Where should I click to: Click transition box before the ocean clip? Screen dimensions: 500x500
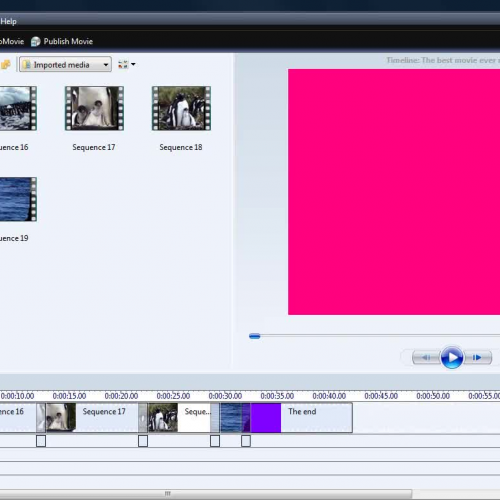(x=215, y=441)
